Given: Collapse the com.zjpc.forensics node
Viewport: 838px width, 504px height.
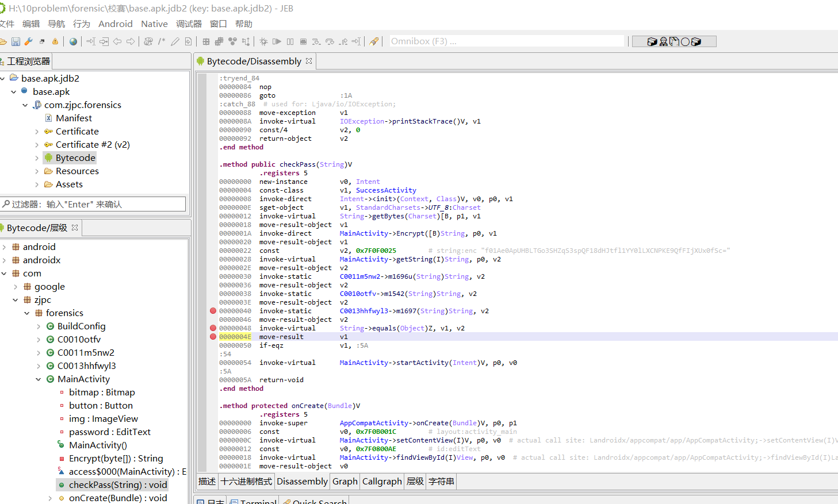Looking at the screenshot, I should pyautogui.click(x=25, y=105).
